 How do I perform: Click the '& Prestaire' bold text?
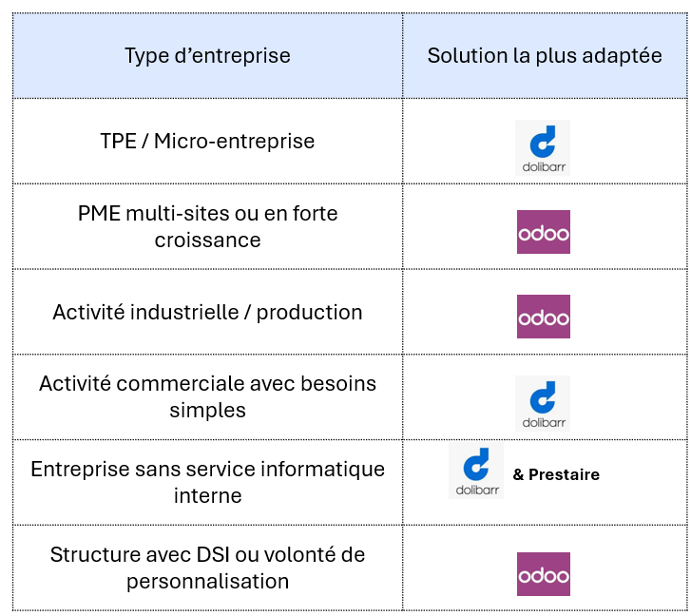pyautogui.click(x=556, y=474)
